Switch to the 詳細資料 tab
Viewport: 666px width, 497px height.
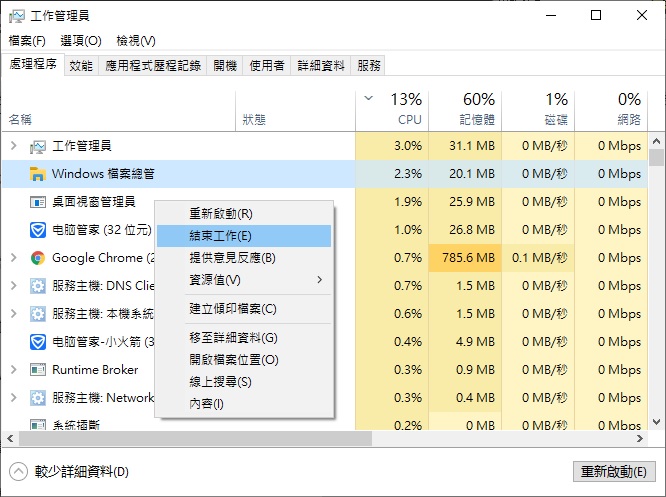(321, 65)
